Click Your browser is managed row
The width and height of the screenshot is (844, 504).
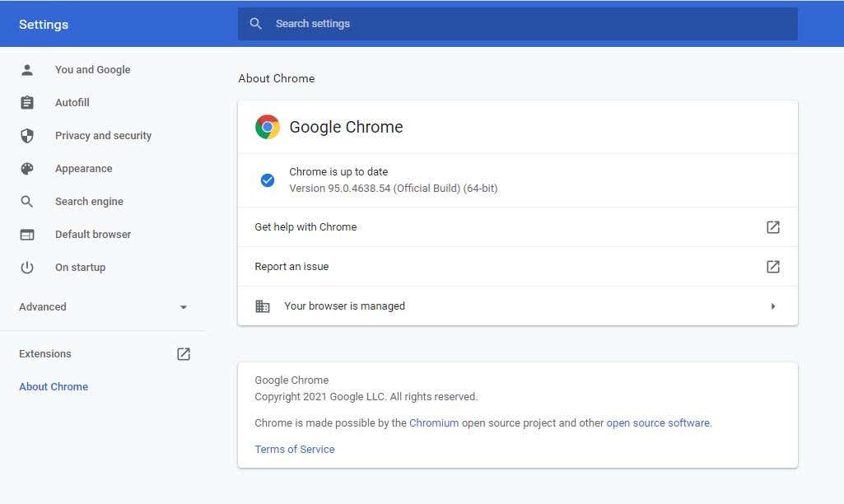517,306
